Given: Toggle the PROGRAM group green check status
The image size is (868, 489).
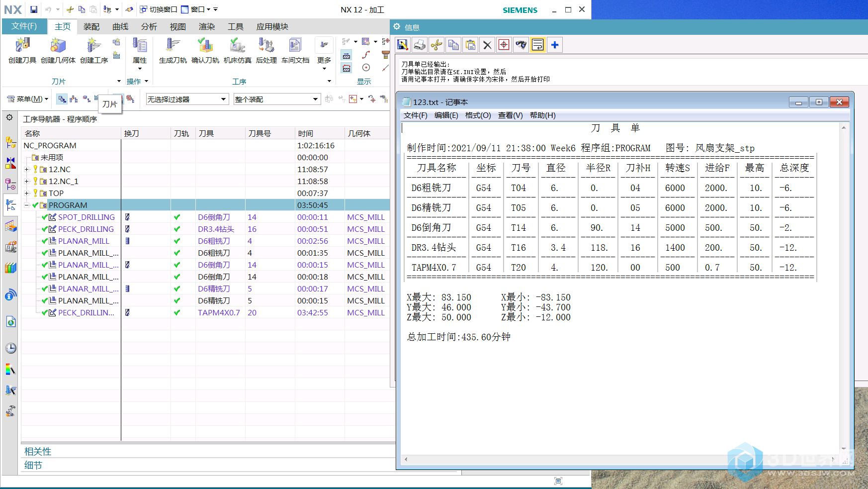Looking at the screenshot, I should [x=35, y=205].
